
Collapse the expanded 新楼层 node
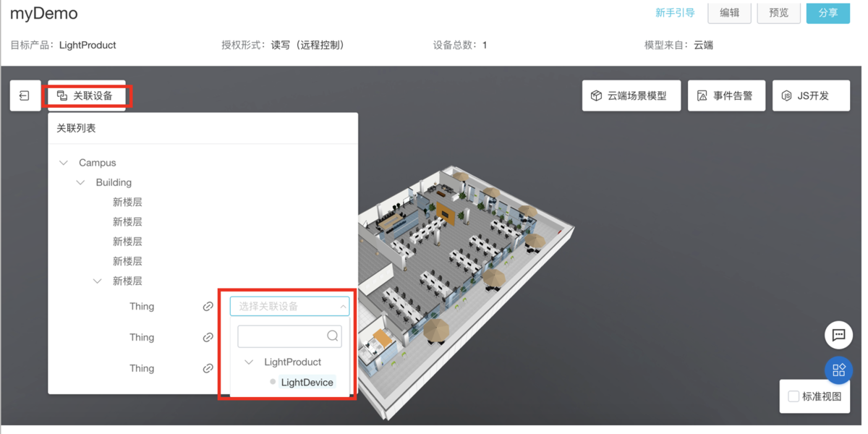[98, 281]
